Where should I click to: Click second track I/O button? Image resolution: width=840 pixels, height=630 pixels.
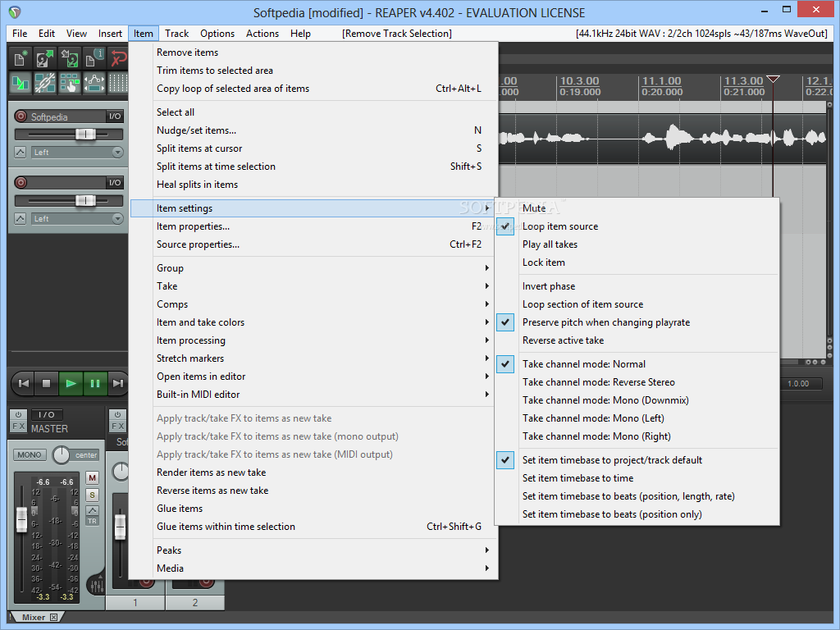click(115, 183)
